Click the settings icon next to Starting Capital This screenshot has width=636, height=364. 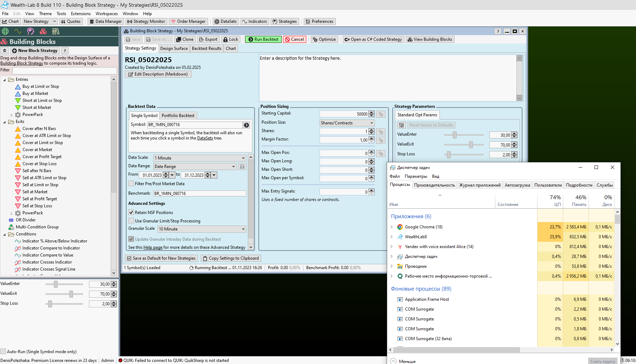pos(381,114)
